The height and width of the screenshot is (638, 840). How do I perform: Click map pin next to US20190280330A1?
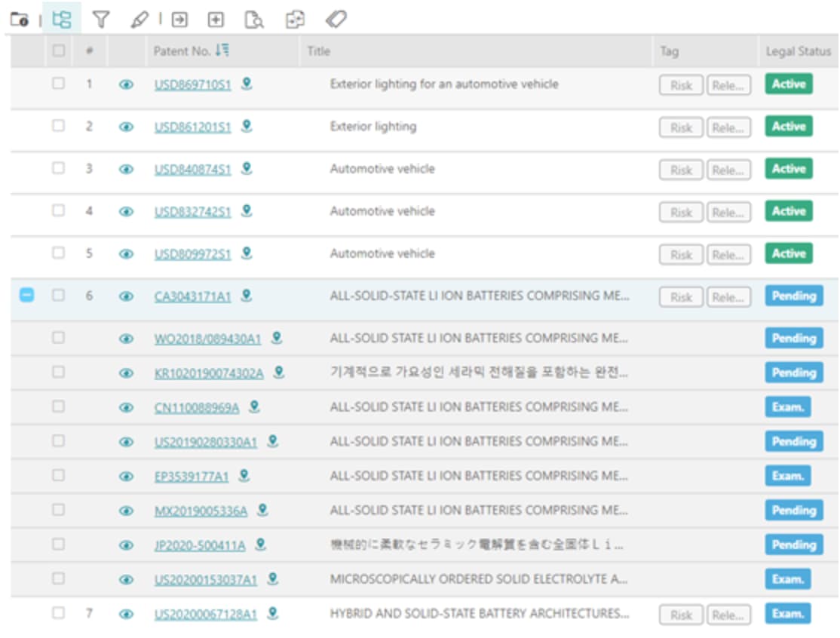(x=273, y=441)
